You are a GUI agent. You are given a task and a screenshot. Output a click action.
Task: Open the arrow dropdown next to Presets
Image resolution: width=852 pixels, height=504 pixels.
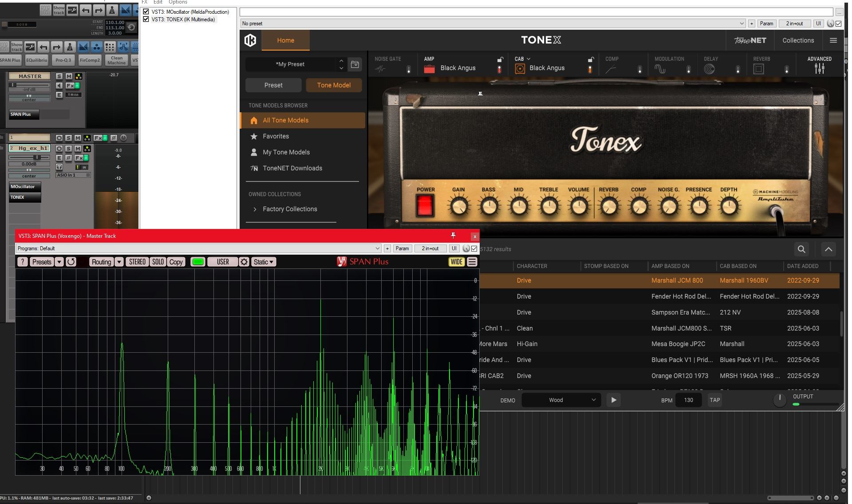pyautogui.click(x=59, y=262)
